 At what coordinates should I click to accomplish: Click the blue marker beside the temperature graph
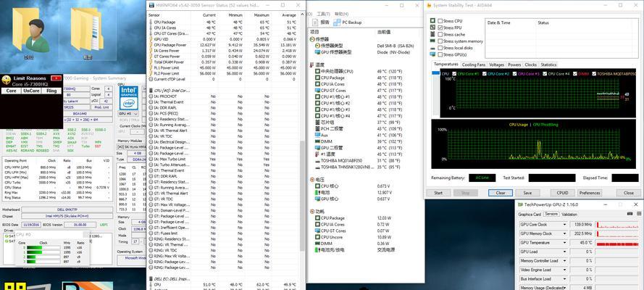tap(435, 73)
